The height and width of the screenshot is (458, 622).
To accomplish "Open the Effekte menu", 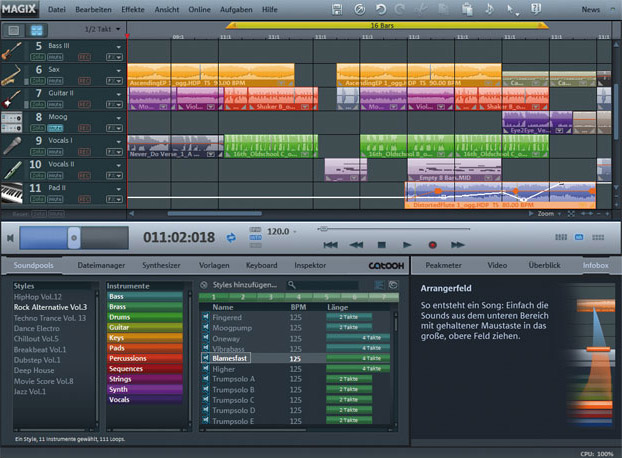I will coord(132,9).
